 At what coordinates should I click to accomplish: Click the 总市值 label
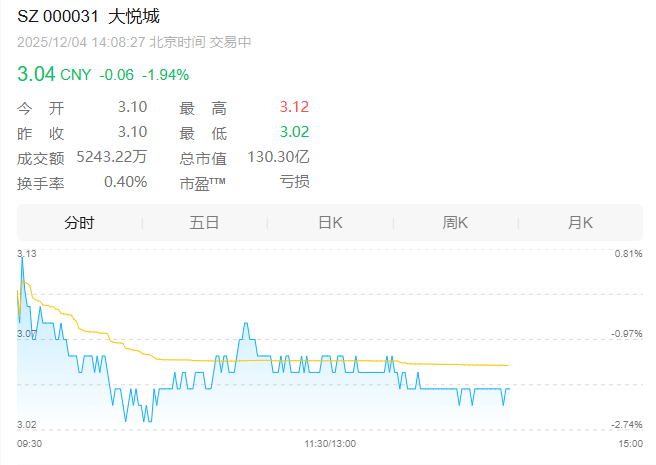coord(203,159)
